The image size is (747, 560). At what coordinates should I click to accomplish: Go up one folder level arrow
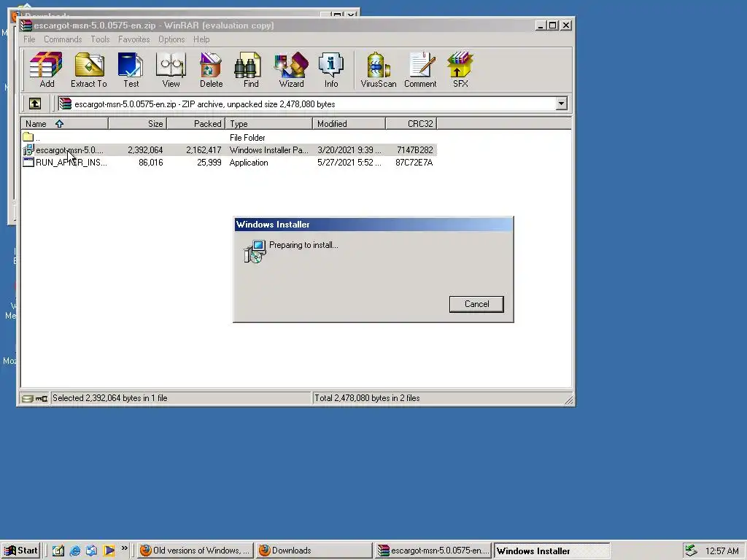tap(35, 104)
